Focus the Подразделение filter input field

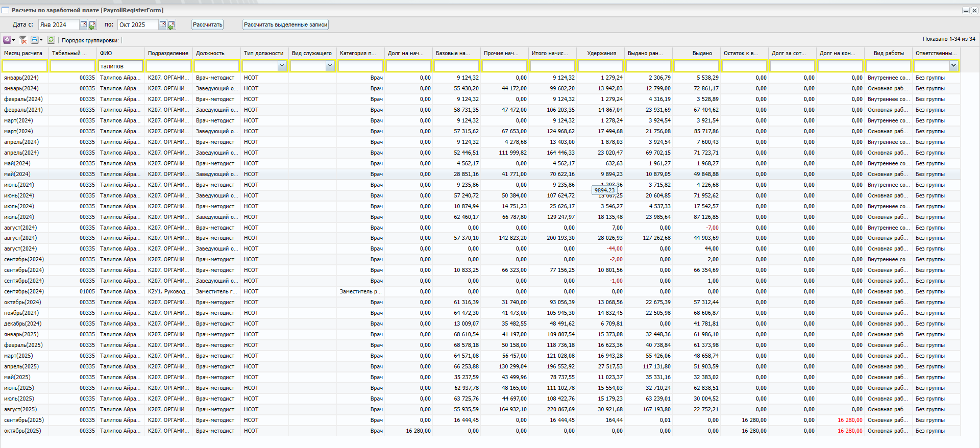pos(168,66)
